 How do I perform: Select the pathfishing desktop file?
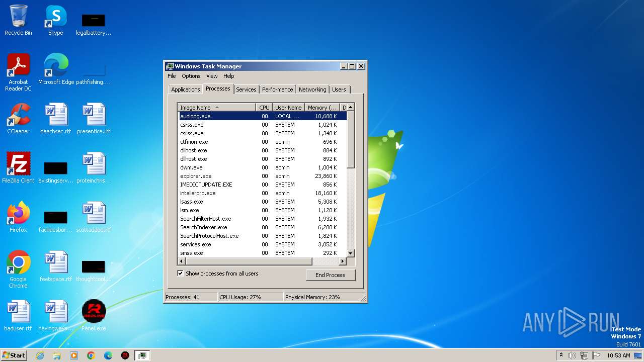pos(94,73)
